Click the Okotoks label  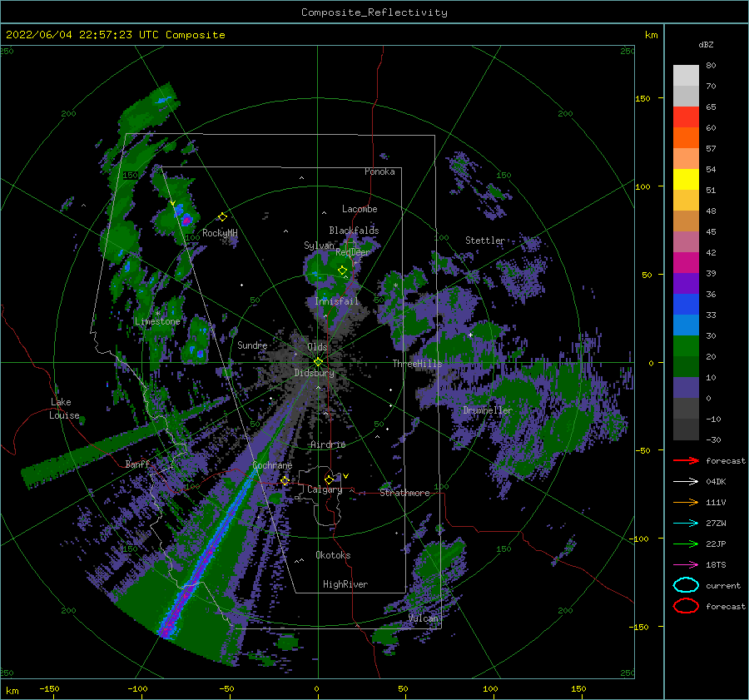tap(333, 555)
